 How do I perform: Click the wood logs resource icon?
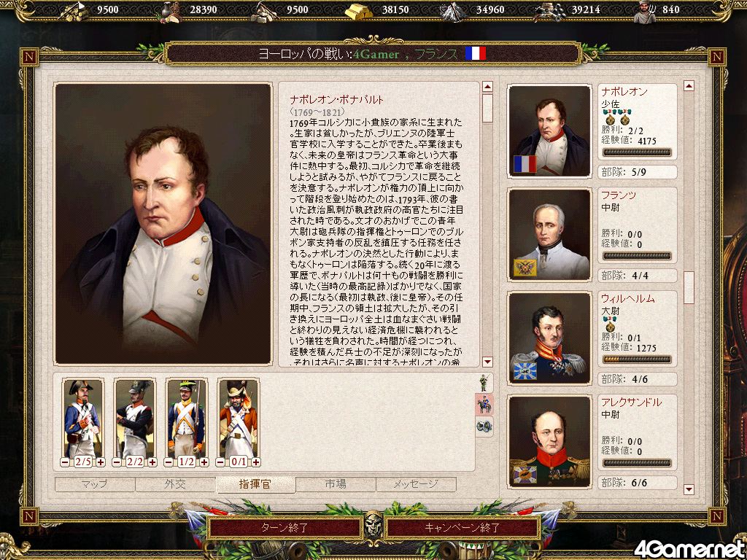(x=75, y=11)
